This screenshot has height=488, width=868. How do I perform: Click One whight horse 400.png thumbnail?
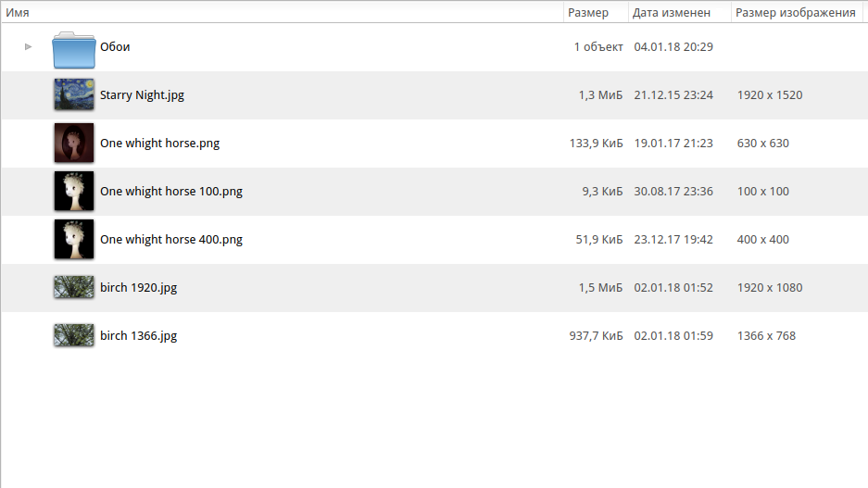[74, 239]
